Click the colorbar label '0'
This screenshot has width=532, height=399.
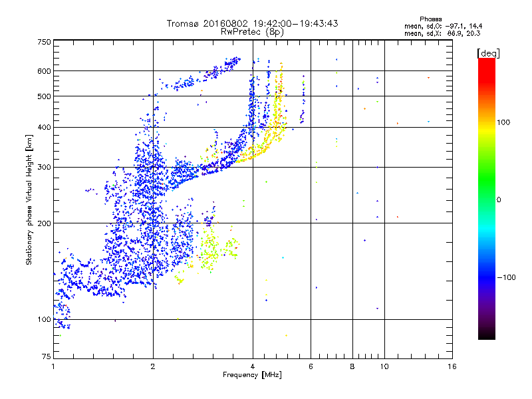tap(499, 200)
